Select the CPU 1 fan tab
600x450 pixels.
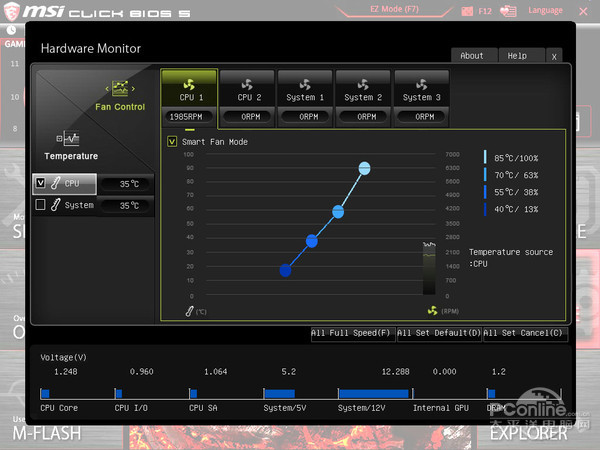pos(189,88)
